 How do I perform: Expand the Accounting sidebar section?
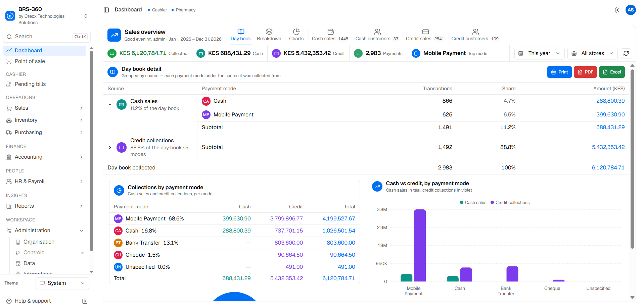(44, 157)
